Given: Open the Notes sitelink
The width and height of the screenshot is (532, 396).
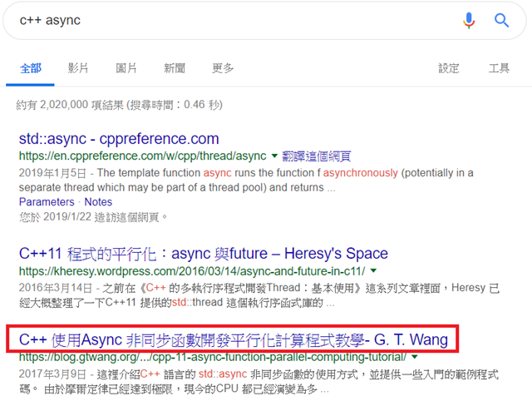Looking at the screenshot, I should pyautogui.click(x=98, y=201).
